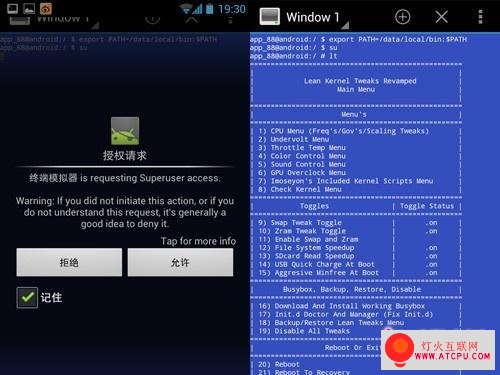Tap 'Lean Kernel Tweaks Revamped' title

coord(360,81)
